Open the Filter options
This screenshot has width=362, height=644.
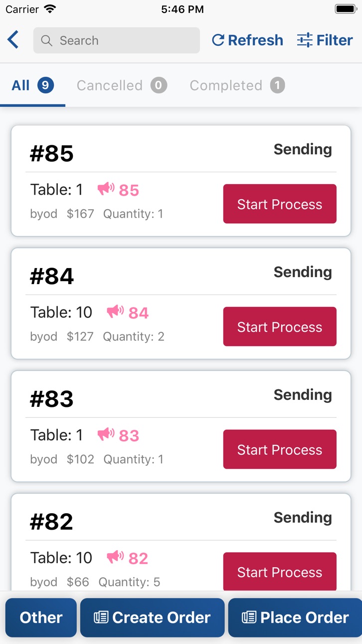tap(325, 40)
